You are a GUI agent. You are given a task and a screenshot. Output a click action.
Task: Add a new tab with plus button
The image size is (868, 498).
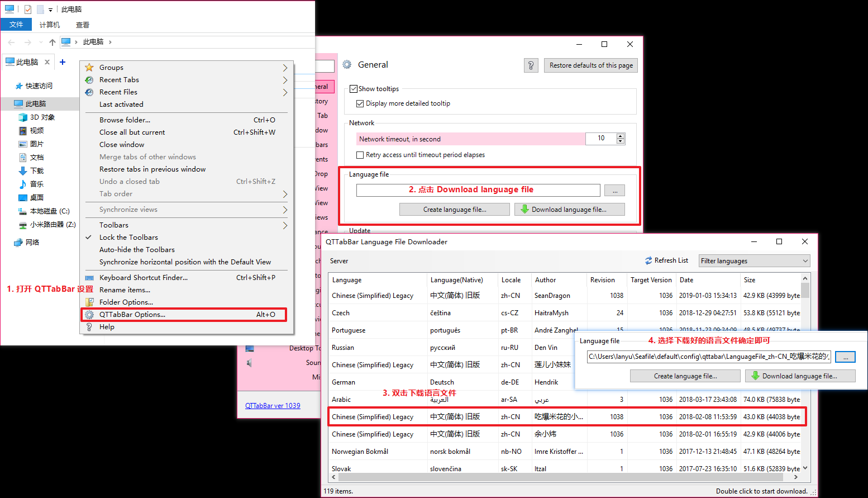point(63,62)
